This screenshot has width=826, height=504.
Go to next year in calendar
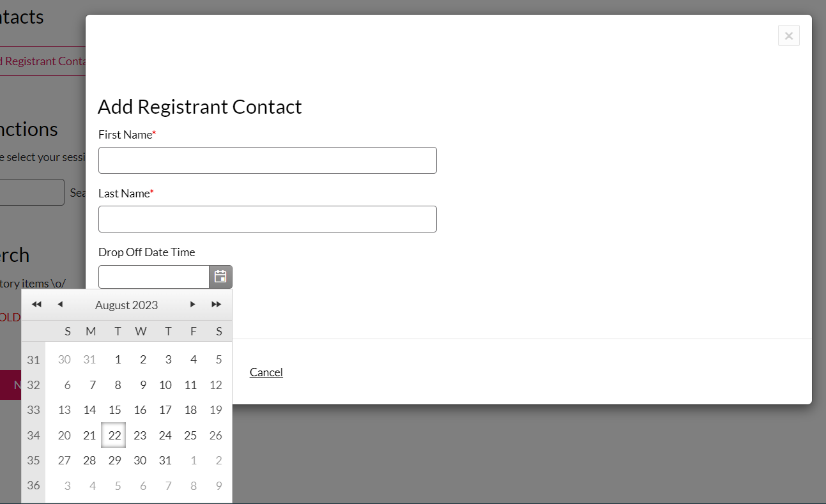point(217,305)
